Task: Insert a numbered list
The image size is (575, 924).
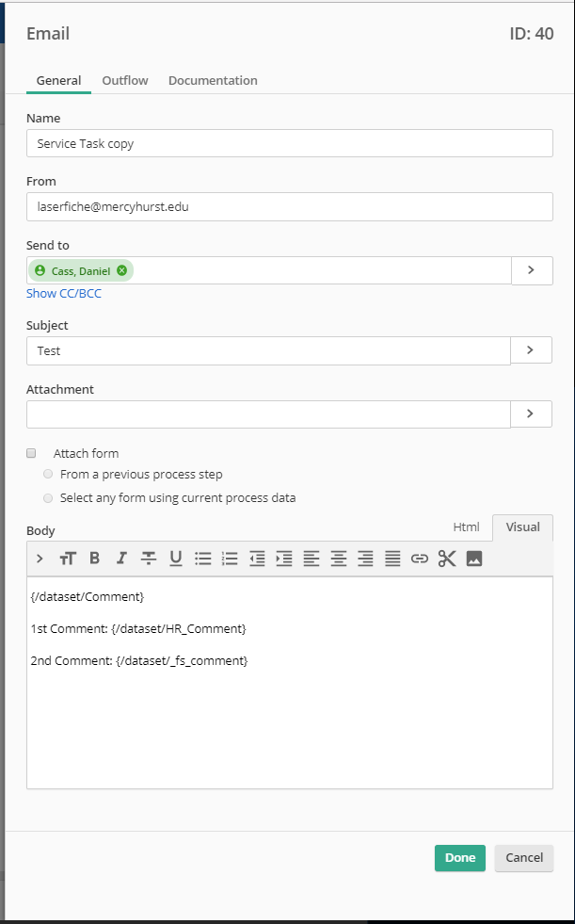Action: (x=230, y=559)
